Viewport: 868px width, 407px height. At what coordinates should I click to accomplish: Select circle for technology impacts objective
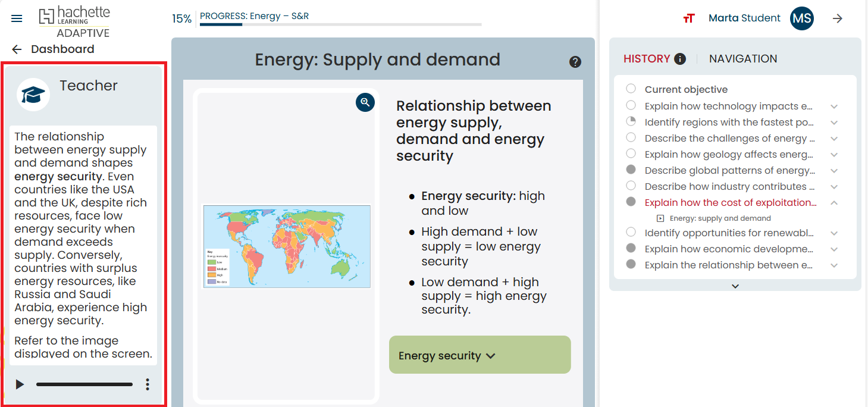631,106
